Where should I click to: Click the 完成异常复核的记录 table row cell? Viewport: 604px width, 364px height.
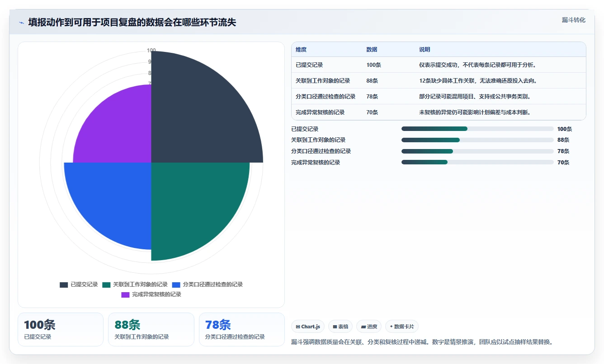click(320, 112)
